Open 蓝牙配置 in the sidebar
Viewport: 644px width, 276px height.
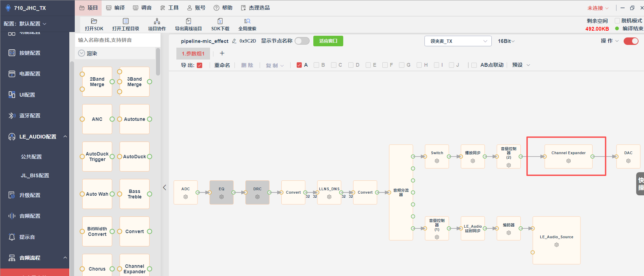(x=30, y=116)
